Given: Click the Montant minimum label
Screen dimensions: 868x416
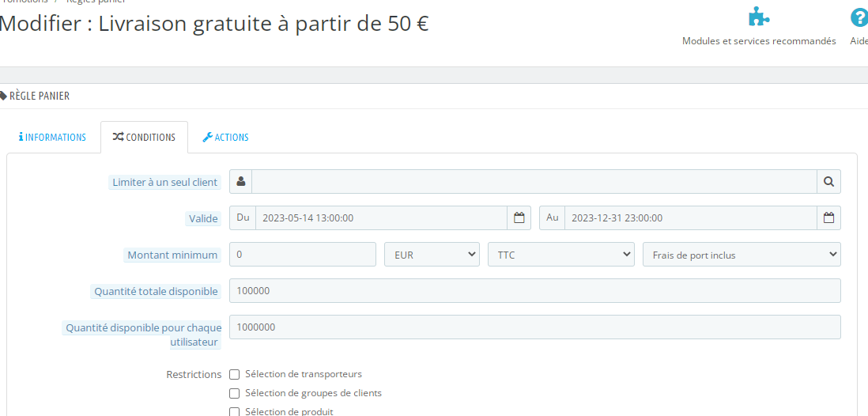Looking at the screenshot, I should [x=172, y=255].
